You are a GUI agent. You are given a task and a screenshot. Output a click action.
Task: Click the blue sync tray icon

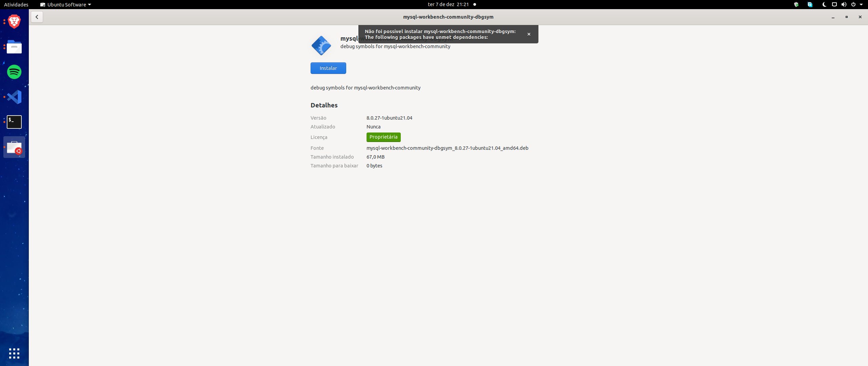[810, 4]
